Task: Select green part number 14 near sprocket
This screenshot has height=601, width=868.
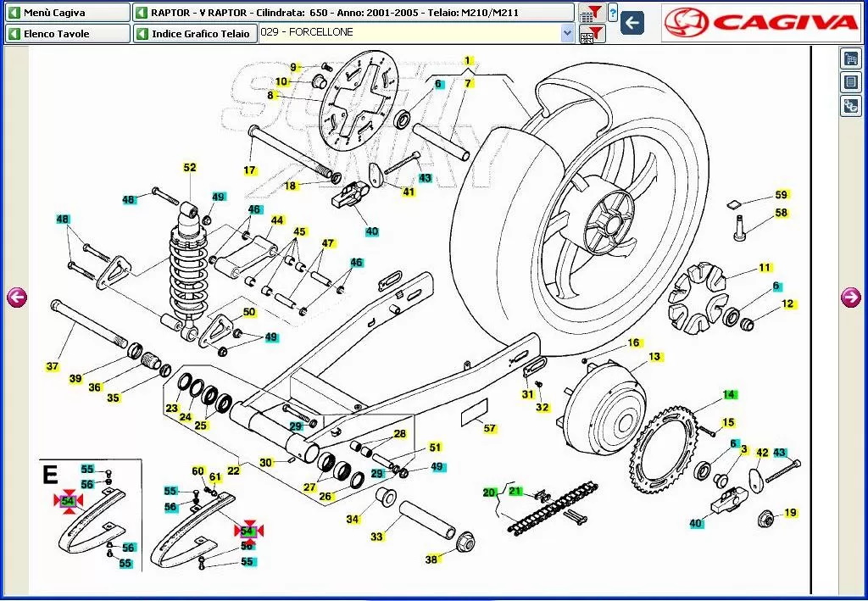Action: click(730, 394)
